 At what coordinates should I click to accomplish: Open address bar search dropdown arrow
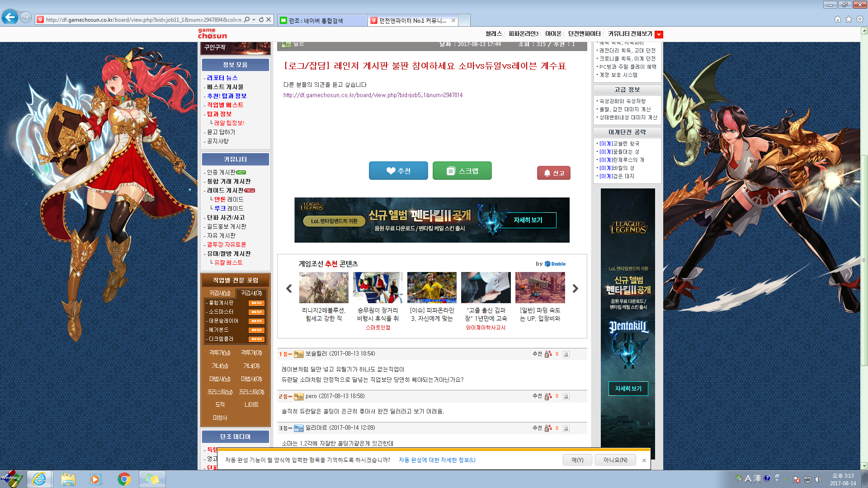(x=254, y=19)
